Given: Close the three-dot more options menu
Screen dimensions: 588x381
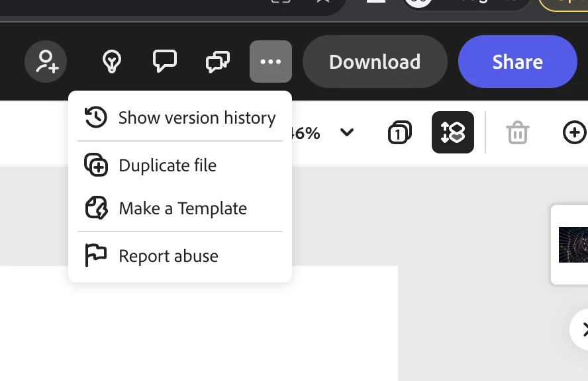Looking at the screenshot, I should pyautogui.click(x=271, y=62).
